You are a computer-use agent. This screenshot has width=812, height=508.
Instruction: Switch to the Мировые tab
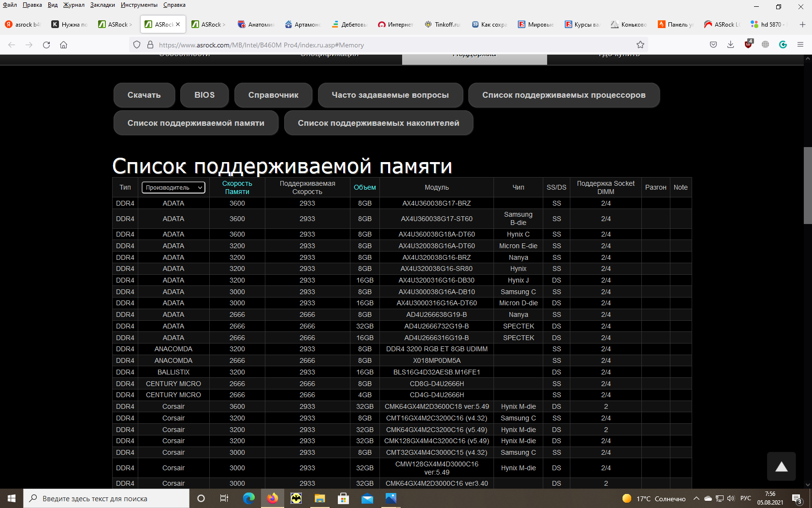536,24
